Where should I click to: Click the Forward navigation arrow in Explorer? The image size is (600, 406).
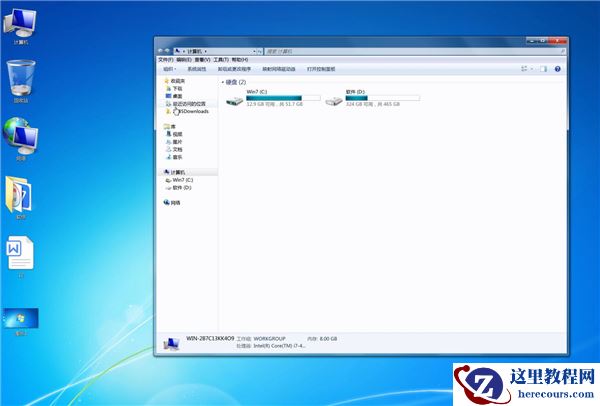[x=167, y=51]
